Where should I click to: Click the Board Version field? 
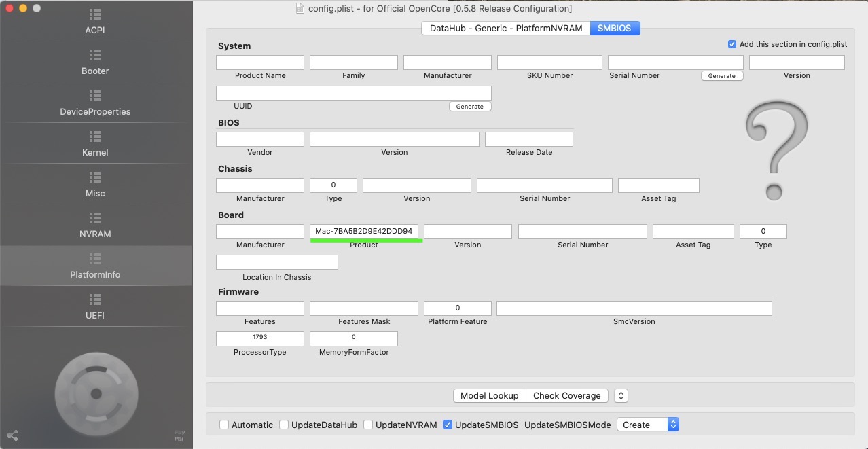468,232
